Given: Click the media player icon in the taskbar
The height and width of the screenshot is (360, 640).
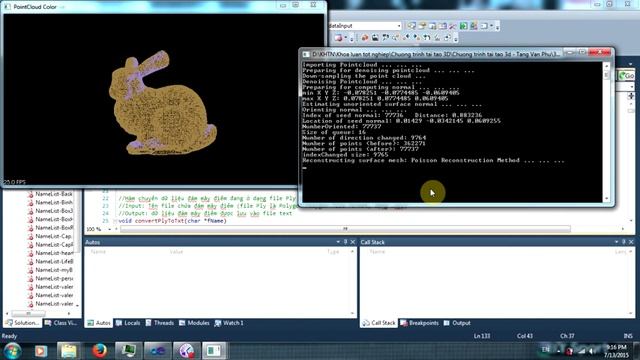Looking at the screenshot, I should [x=41, y=351].
